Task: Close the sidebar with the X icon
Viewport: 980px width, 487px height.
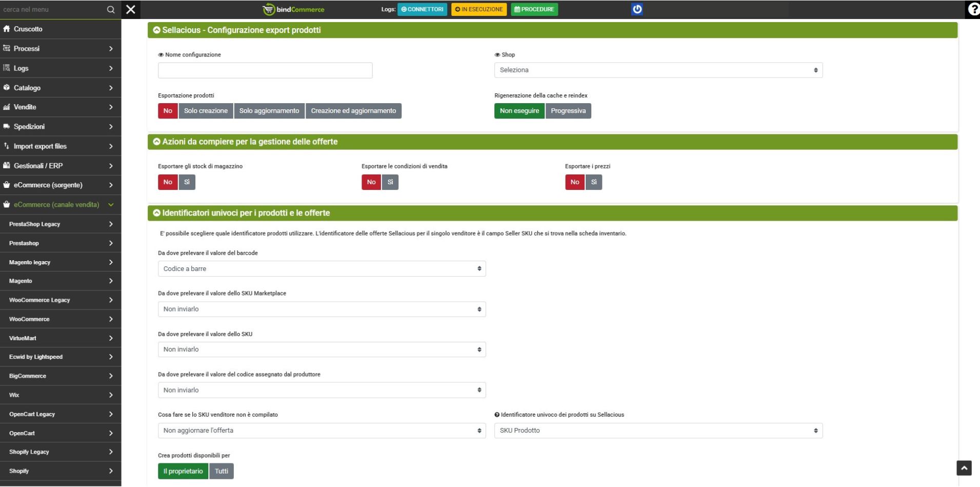Action: click(131, 10)
